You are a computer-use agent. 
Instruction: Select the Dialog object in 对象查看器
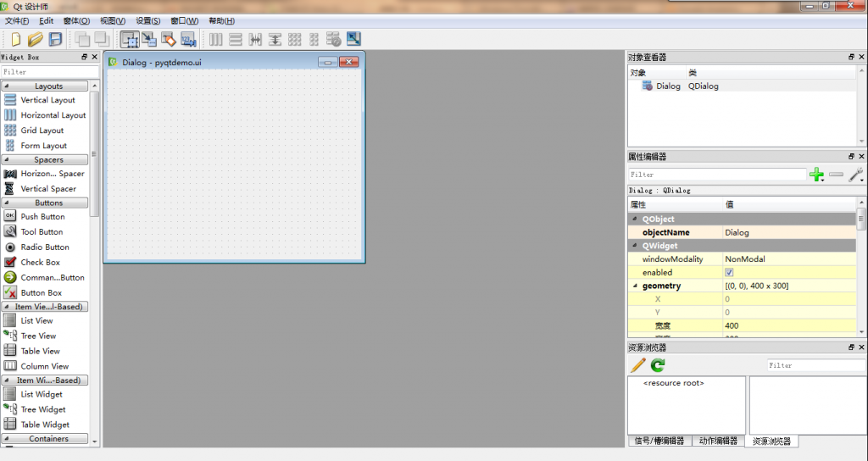point(667,86)
